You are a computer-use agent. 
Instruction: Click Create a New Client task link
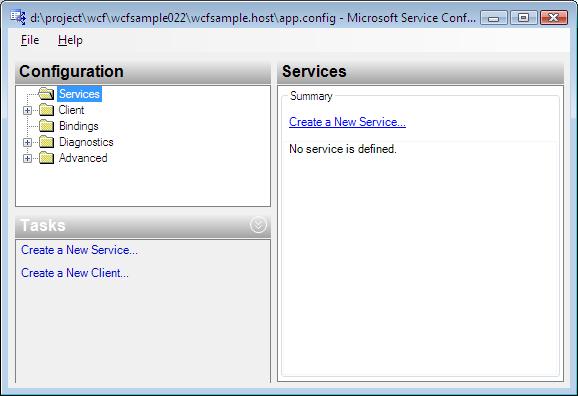click(x=75, y=273)
